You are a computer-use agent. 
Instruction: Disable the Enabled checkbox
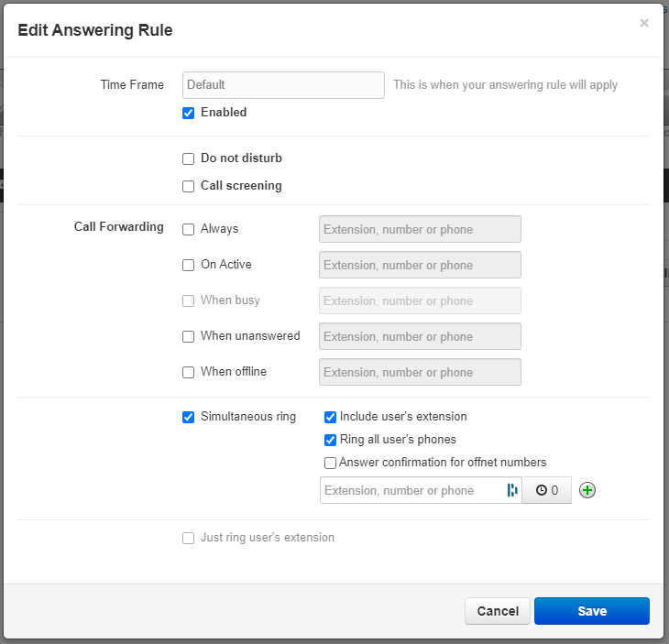(x=188, y=113)
